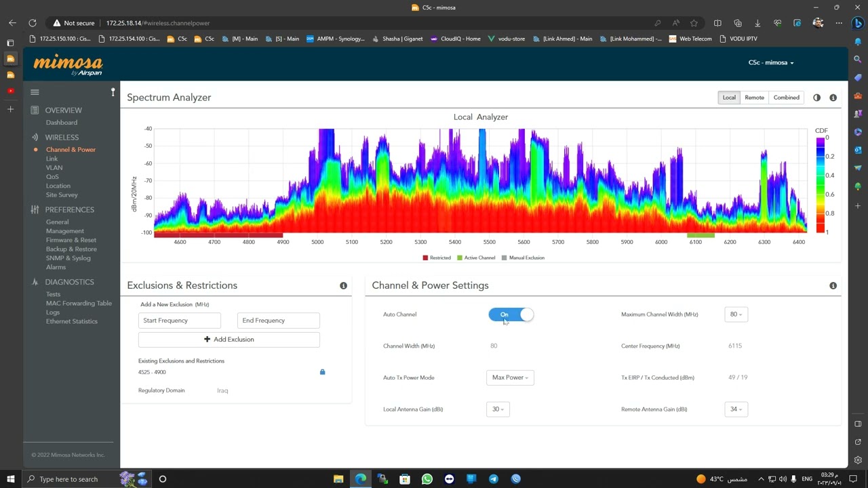Select the Local analyzer tab
Viewport: 868px width, 488px height.
point(729,98)
